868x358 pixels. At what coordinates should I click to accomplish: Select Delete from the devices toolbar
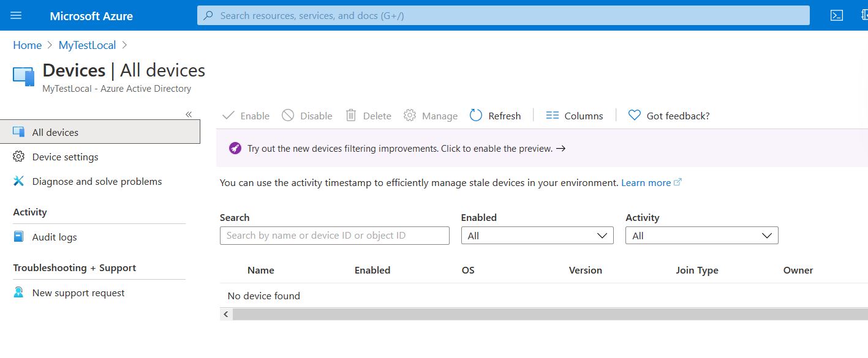[368, 116]
